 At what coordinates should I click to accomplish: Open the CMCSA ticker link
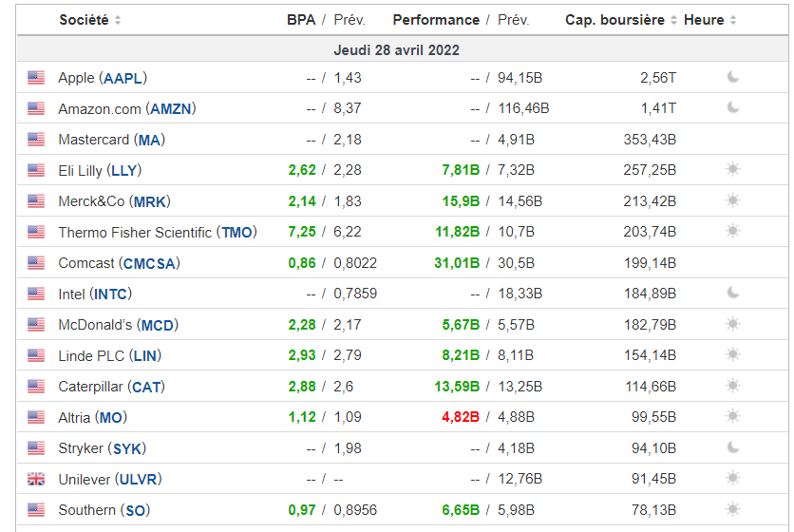tap(150, 263)
